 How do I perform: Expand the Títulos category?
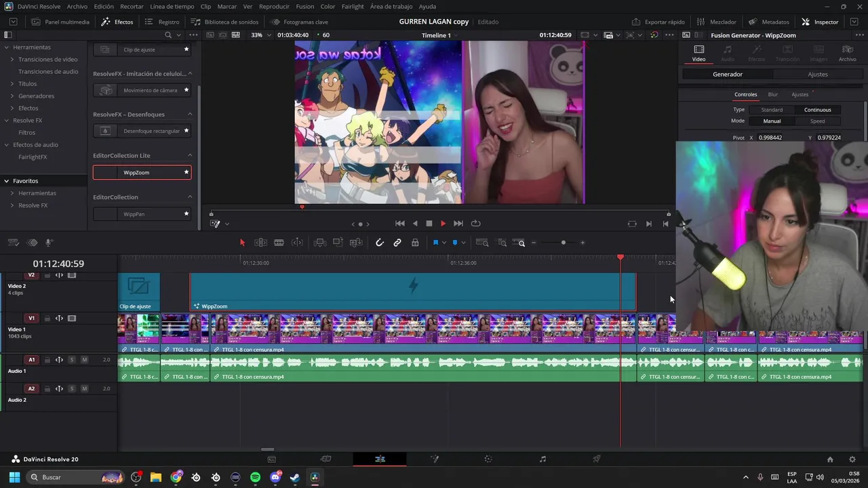coord(12,84)
